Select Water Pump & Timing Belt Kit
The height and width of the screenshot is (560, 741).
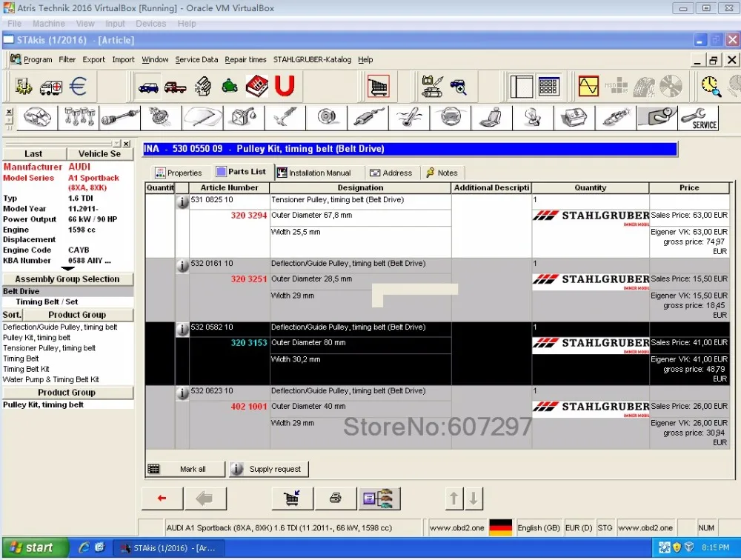51,379
